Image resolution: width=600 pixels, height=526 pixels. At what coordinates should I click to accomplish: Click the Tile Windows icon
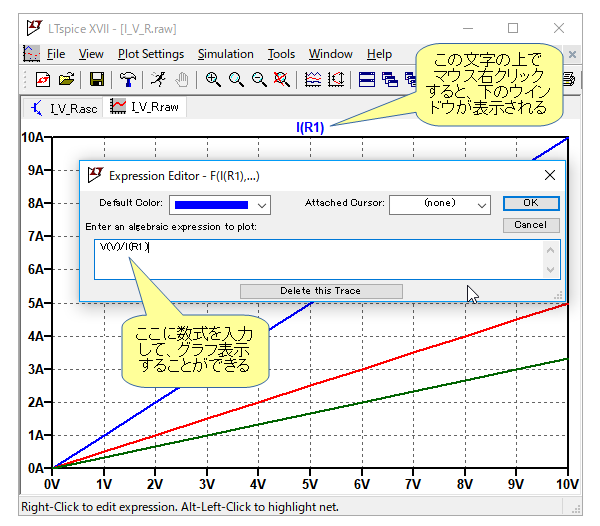(367, 79)
